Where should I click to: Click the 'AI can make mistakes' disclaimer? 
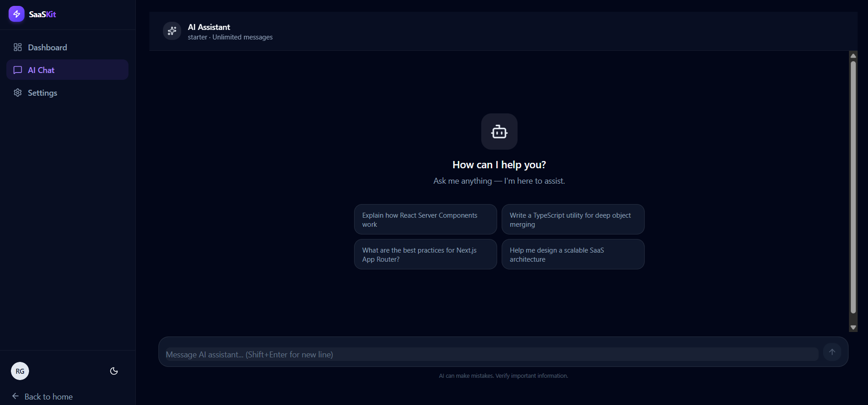click(503, 376)
